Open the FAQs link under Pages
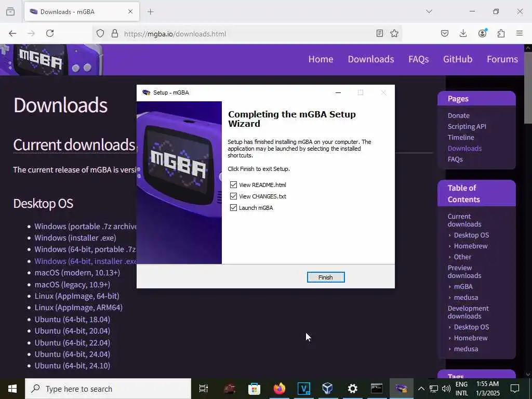 pos(455,159)
